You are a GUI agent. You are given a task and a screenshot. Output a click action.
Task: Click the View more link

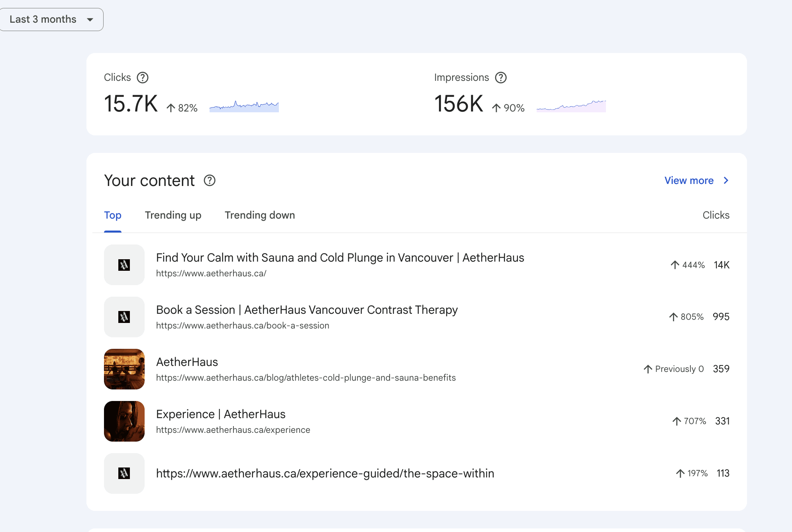[x=689, y=181]
